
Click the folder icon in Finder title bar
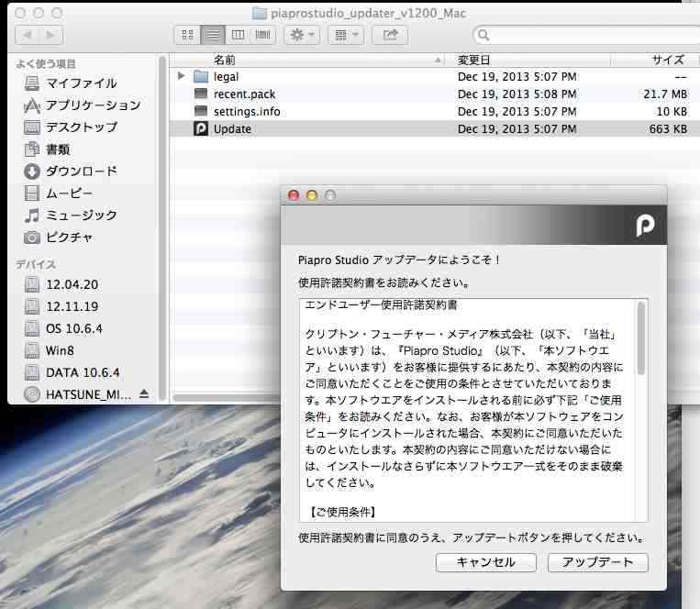(x=259, y=13)
